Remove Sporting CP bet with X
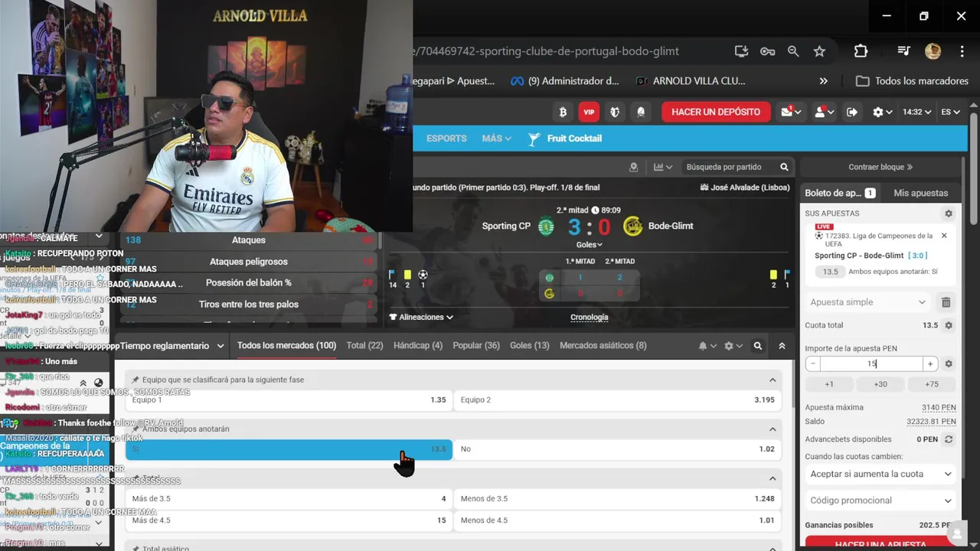This screenshot has height=551, width=980. pyautogui.click(x=944, y=236)
